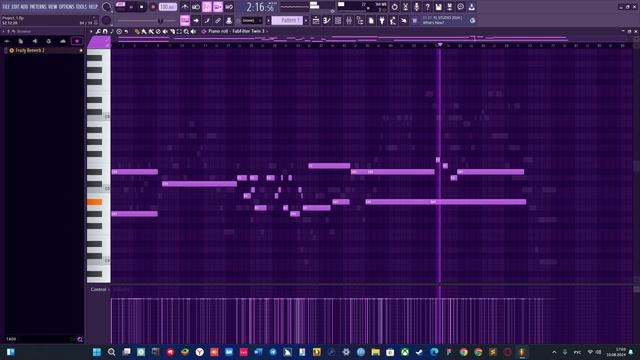Screen dimensions: 640x360
Task: Click the step edit arrow button
Action: (196, 20)
